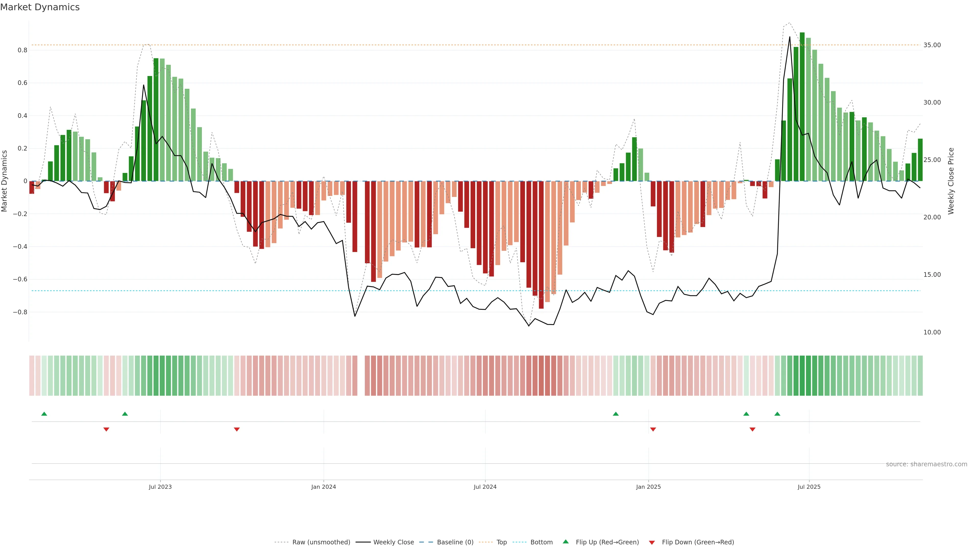980x551 pixels.
Task: Click the tallest dark green bar near Jul 2025
Action: point(802,106)
